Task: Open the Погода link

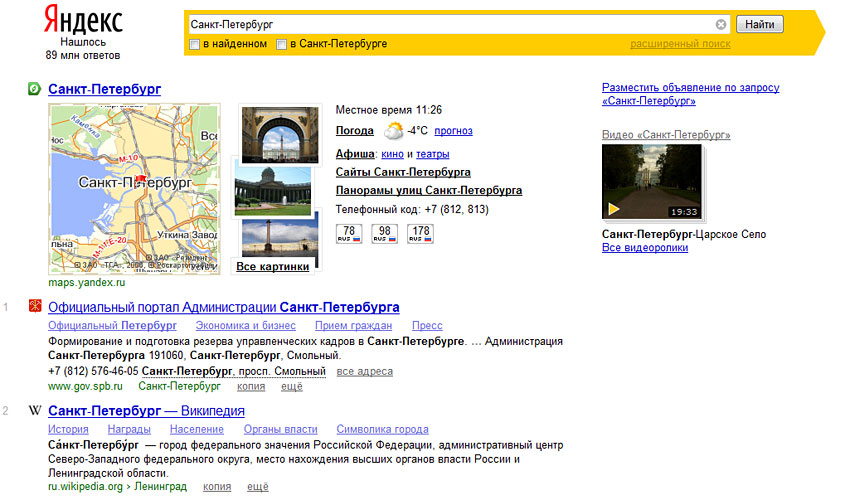Action: [355, 130]
